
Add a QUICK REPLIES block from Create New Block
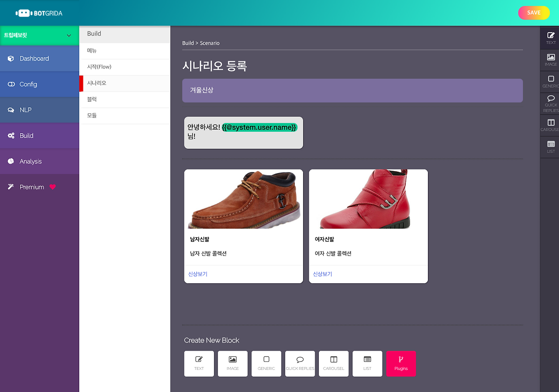[x=300, y=364]
